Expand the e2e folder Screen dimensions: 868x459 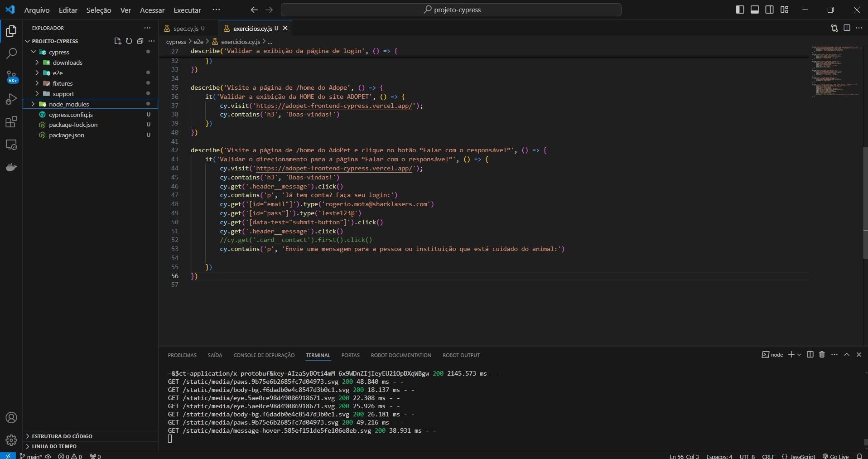point(37,73)
